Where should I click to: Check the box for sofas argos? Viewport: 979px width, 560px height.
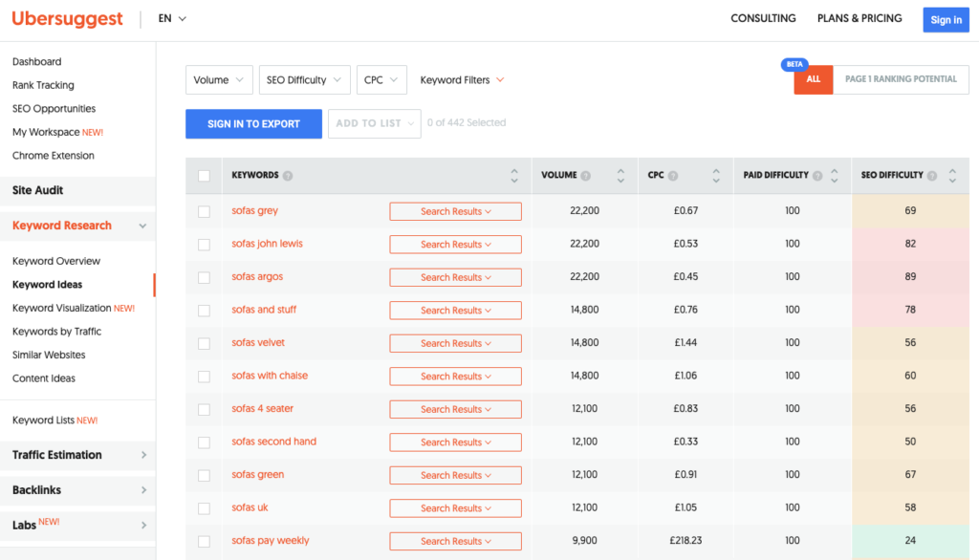click(x=205, y=277)
